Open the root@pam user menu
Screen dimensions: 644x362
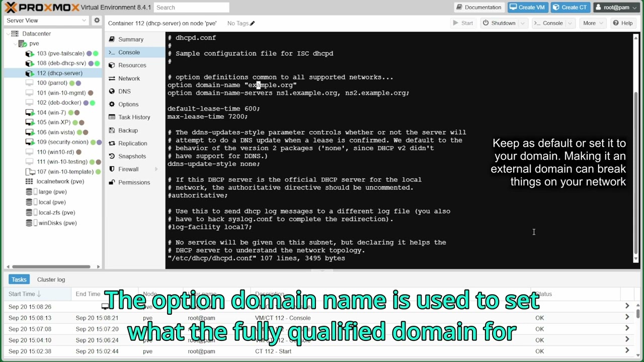click(617, 8)
